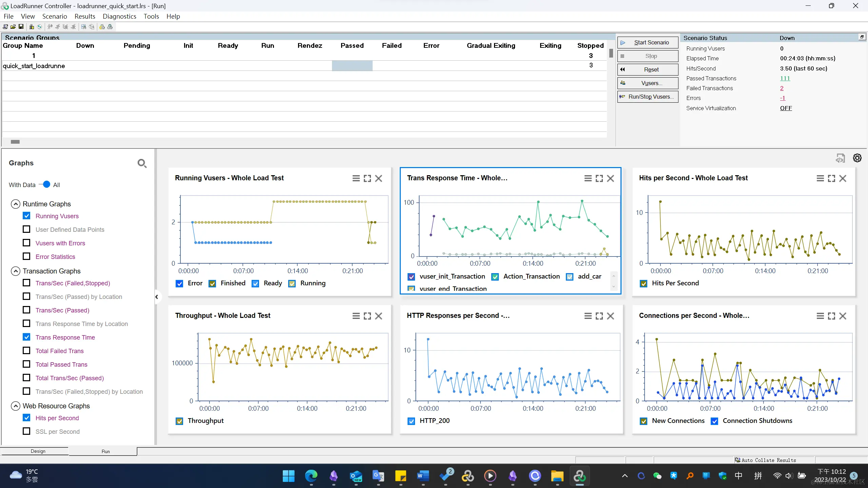Show hidden icons in the system tray

click(625, 476)
